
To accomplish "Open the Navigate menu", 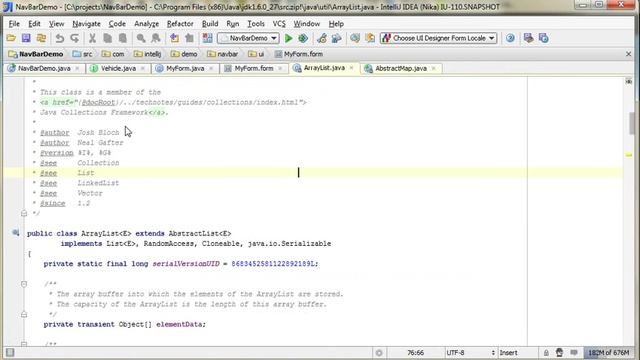I will tap(86, 24).
